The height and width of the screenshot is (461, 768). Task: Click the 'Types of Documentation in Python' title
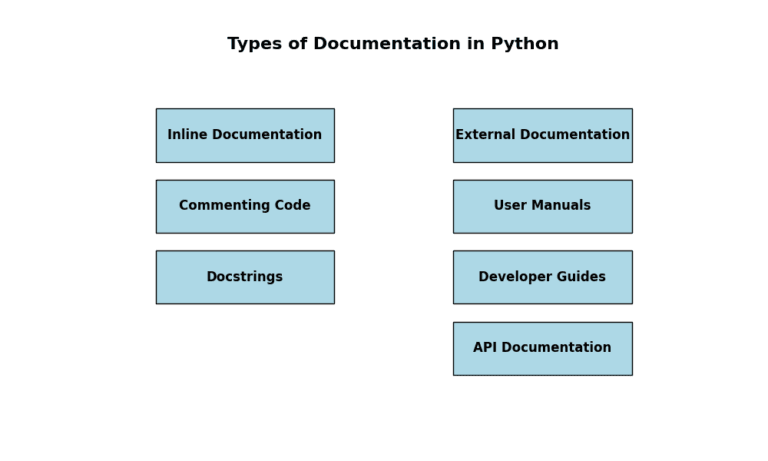(393, 44)
